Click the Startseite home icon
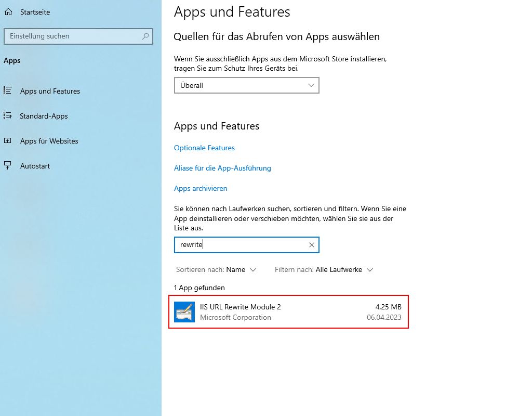532x416 pixels. (8, 12)
